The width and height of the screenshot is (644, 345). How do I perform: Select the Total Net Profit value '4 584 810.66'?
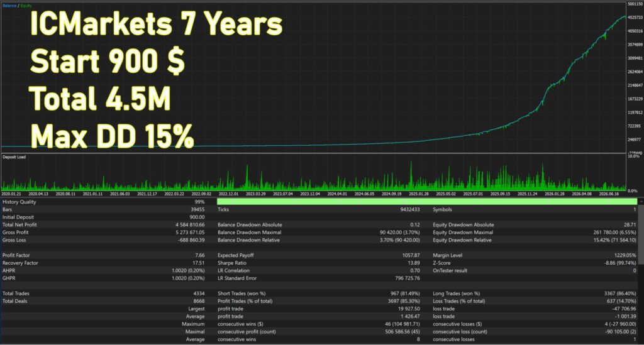tap(190, 225)
